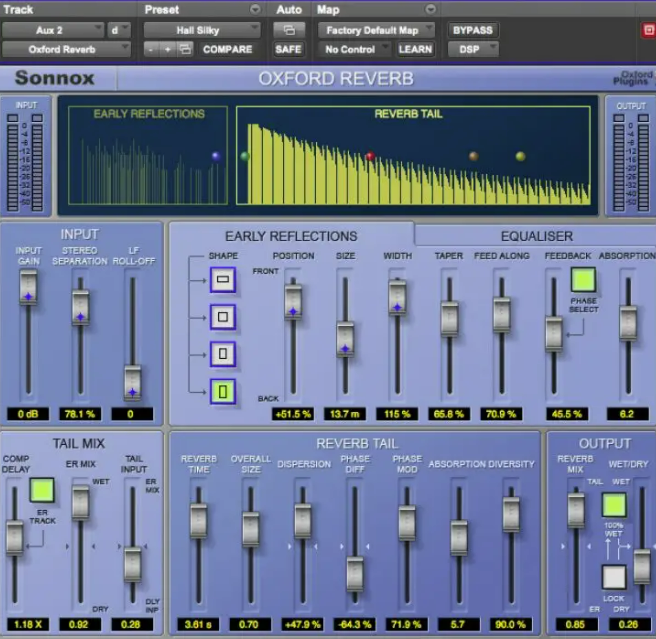
Task: Switch to the Early Reflections tab
Action: point(291,236)
